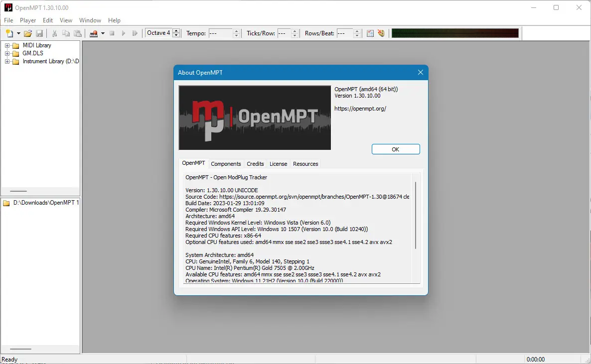Image resolution: width=591 pixels, height=364 pixels.
Task: Click the MIDI panic speaker toolbar icon
Action: [381, 33]
